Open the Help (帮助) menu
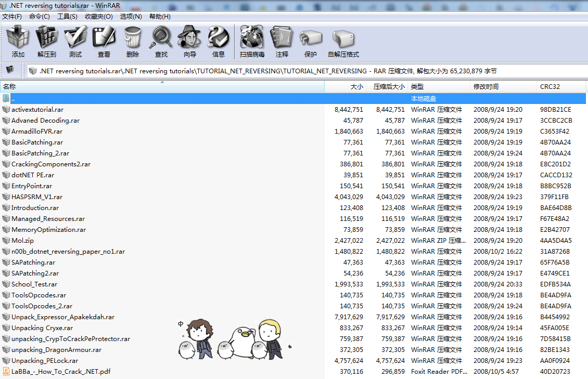This screenshot has width=588, height=379. tap(160, 17)
